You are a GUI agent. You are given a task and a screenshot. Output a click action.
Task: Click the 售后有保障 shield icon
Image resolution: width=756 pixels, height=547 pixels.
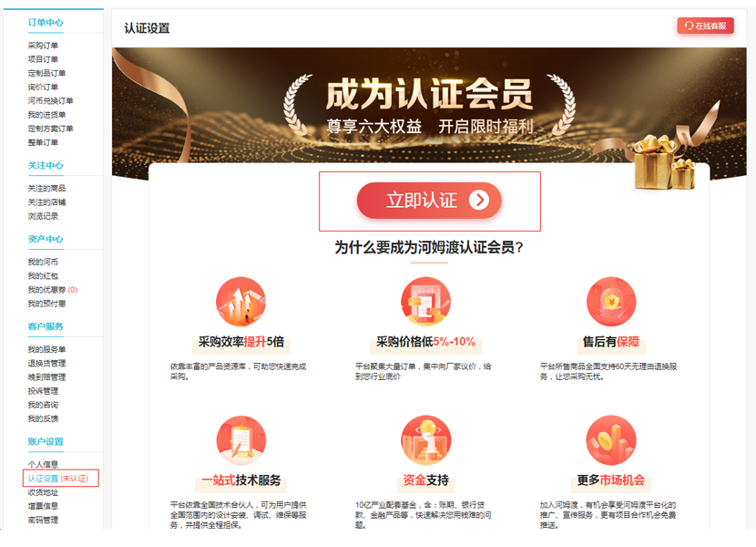click(611, 302)
